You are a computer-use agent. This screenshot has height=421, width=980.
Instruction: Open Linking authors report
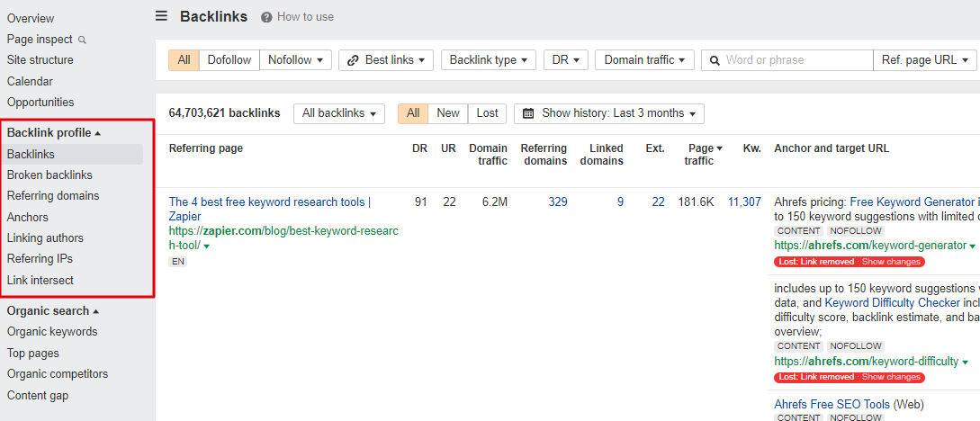point(45,238)
